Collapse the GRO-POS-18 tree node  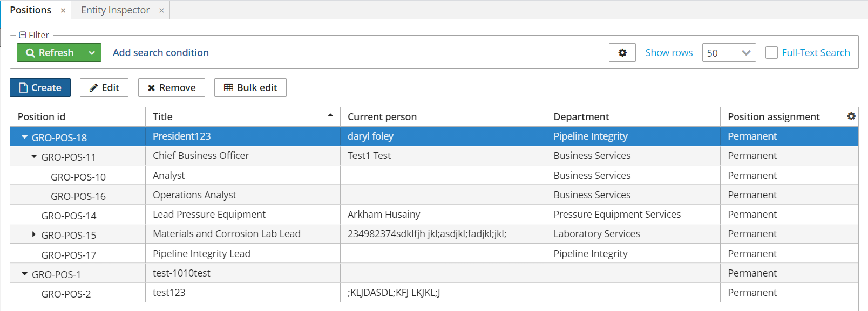(x=24, y=137)
